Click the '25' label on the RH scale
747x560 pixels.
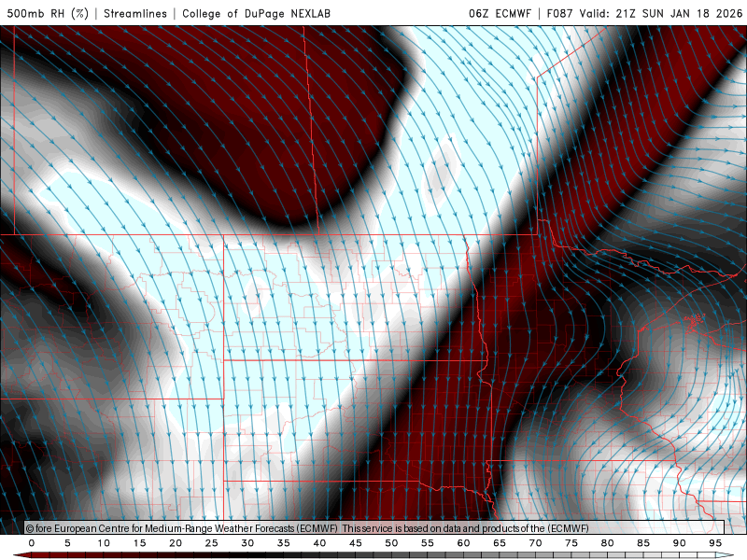coord(212,543)
